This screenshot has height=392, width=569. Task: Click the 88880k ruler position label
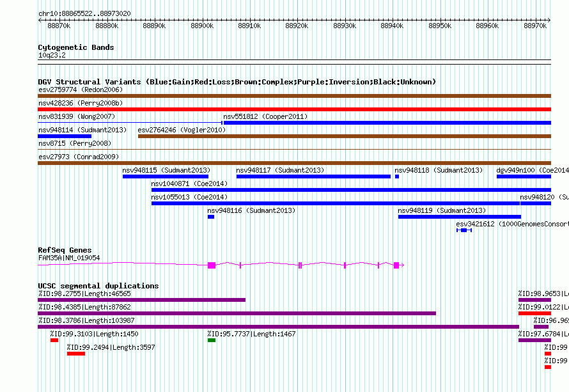(x=107, y=26)
